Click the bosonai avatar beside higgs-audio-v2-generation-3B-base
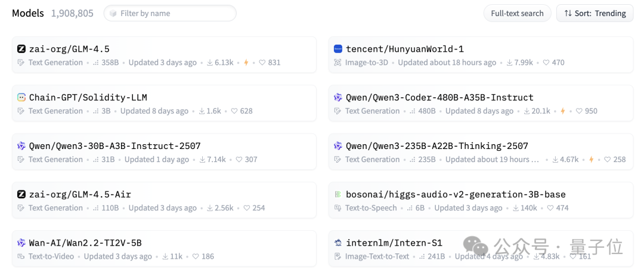The image size is (644, 273). pyautogui.click(x=338, y=194)
